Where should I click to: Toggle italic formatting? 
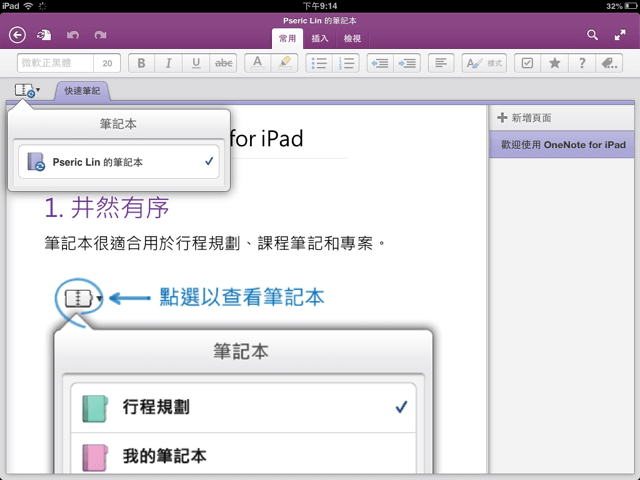coord(168,63)
